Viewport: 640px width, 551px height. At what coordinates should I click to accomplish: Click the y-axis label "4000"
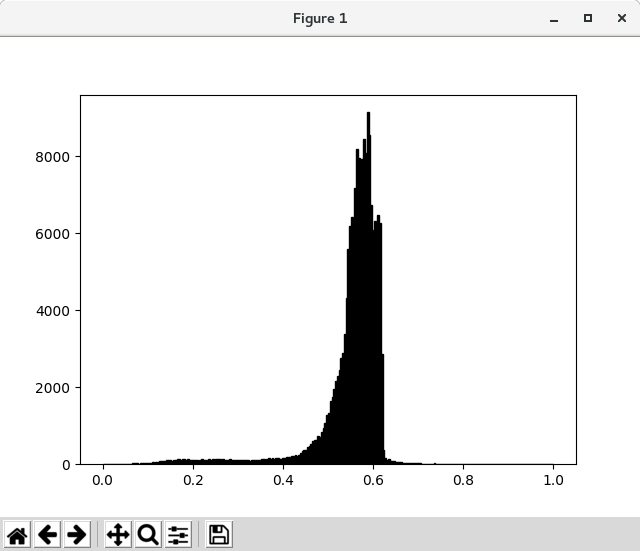(x=53, y=311)
